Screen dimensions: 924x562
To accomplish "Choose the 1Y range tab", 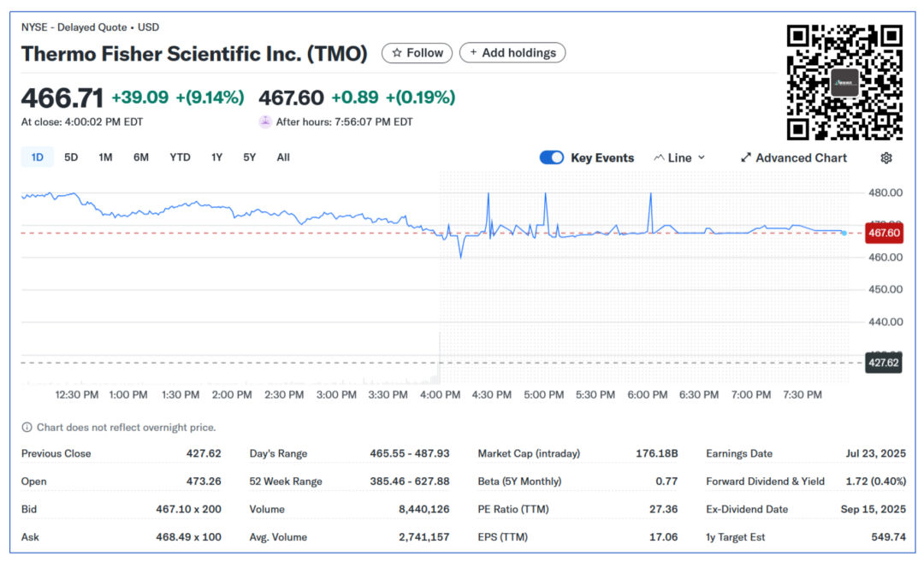I will (x=216, y=157).
